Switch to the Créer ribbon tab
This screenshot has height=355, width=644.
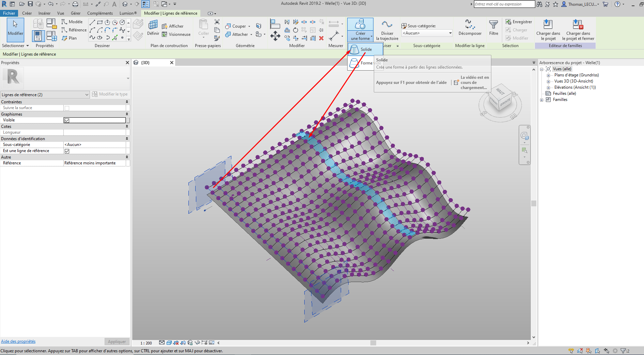(x=27, y=13)
